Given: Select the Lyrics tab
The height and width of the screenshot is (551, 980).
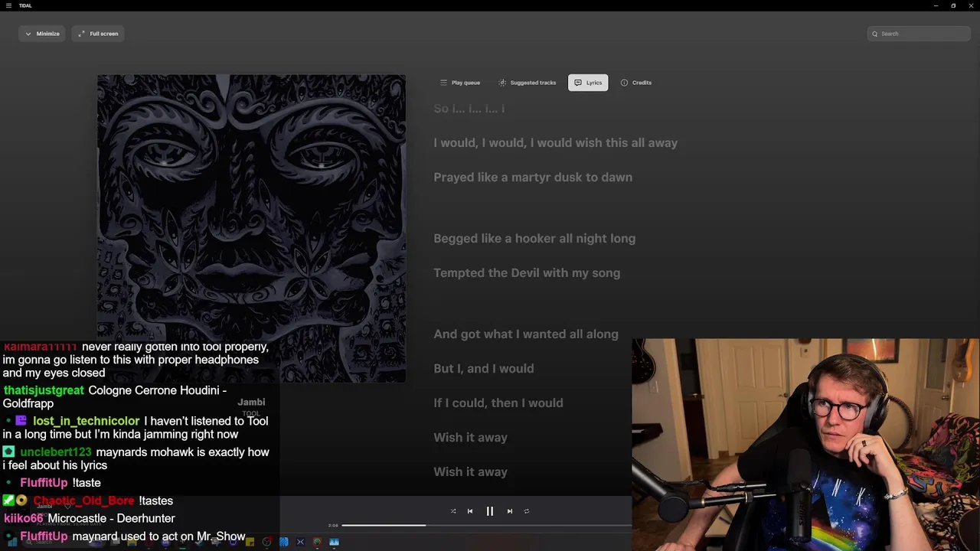Looking at the screenshot, I should click(588, 83).
